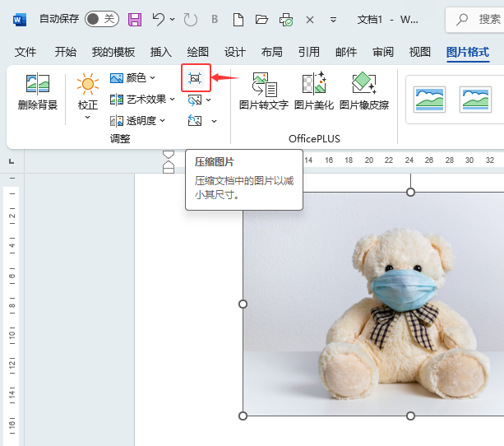Click the left-middle picture resize handle
The image size is (504, 446).
243,304
